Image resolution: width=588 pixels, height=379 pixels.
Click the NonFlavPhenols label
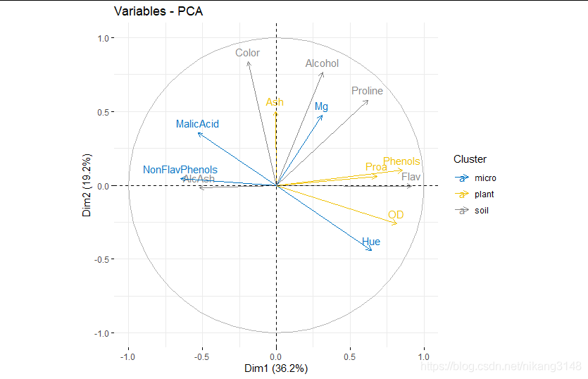(x=180, y=170)
